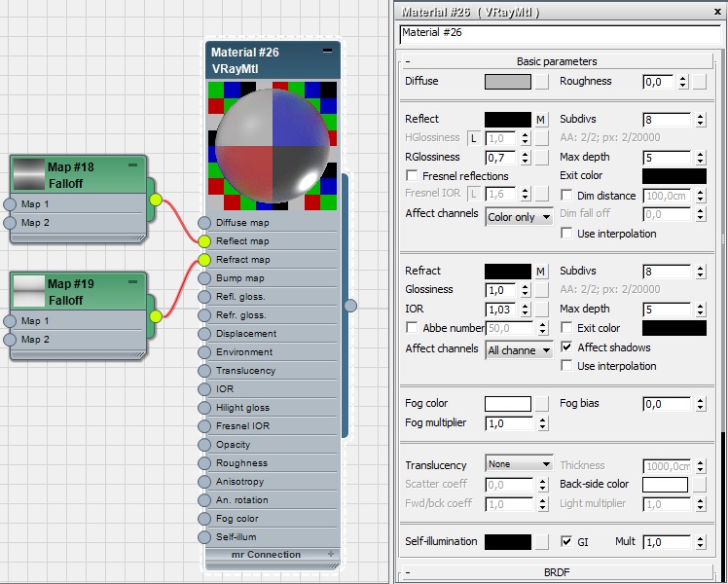
Task: Enable the Abbe number checkbox
Action: 412,328
